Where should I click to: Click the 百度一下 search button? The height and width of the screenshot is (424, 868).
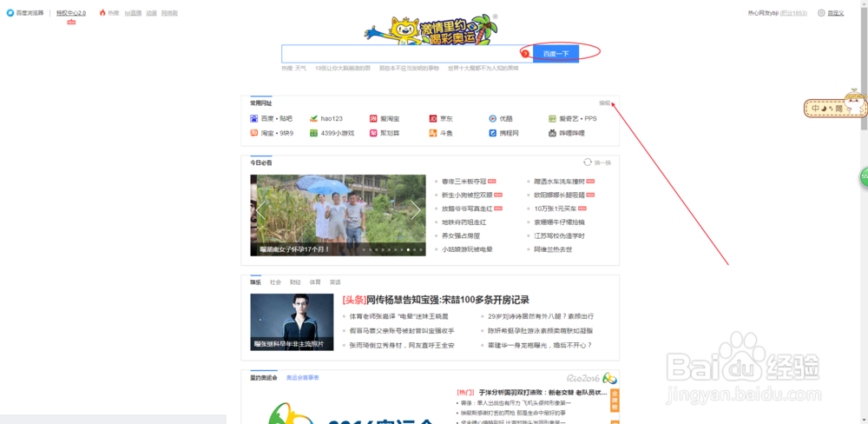point(556,54)
